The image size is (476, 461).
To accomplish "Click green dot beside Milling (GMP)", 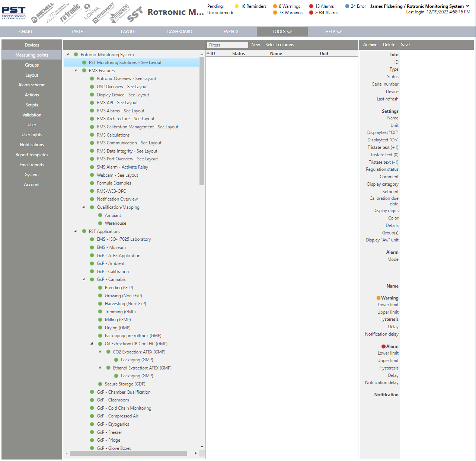I will click(x=100, y=320).
